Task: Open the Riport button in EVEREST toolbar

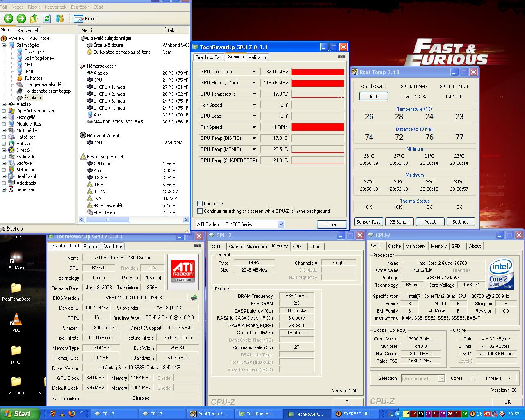Action: [x=86, y=18]
